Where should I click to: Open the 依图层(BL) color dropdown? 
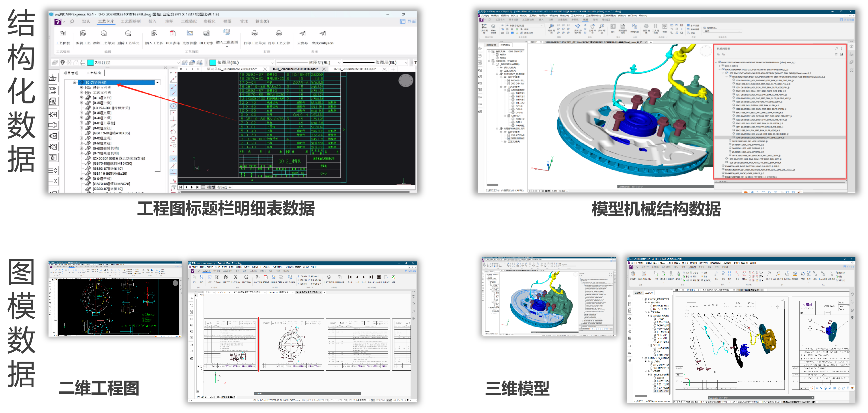[272, 63]
